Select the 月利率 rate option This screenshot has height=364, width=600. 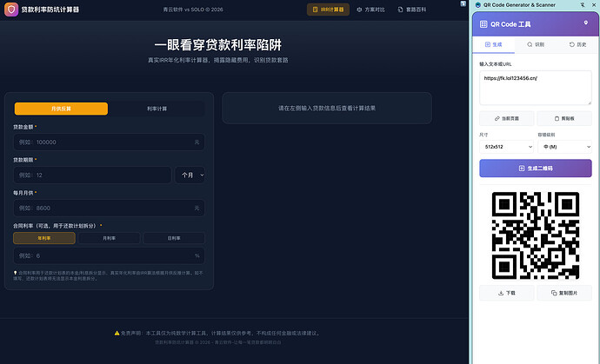point(109,238)
